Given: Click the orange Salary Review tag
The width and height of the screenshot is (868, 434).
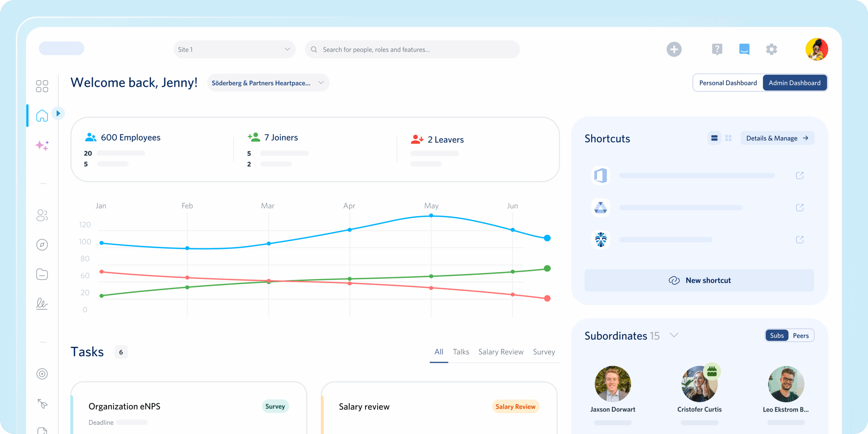Looking at the screenshot, I should [515, 407].
